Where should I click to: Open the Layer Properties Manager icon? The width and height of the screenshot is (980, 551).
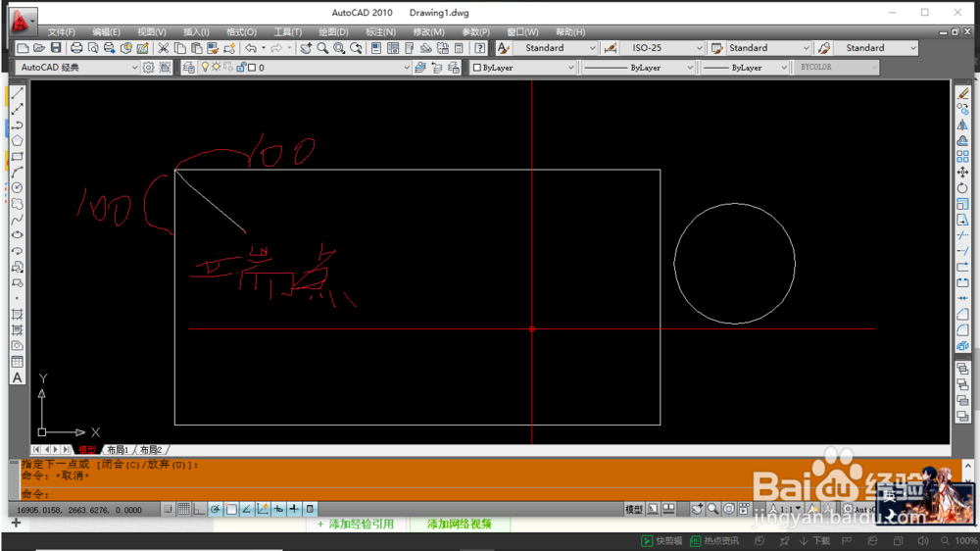189,68
